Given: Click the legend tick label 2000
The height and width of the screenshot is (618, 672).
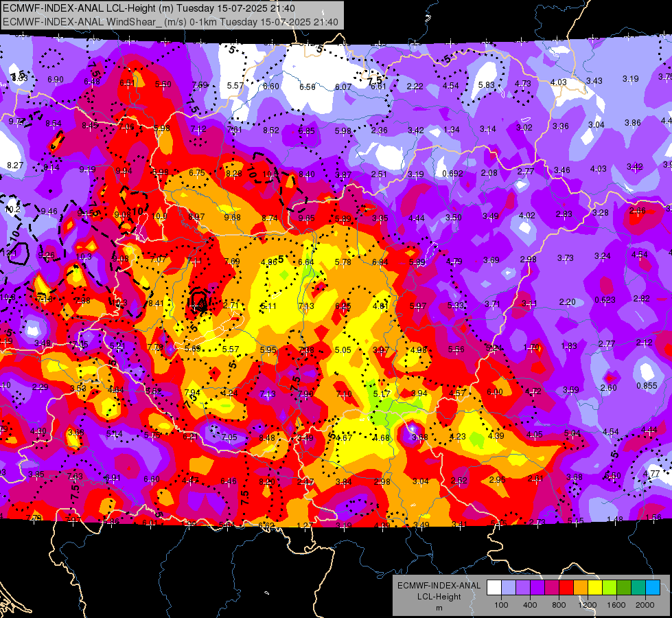Looking at the screenshot, I should tap(645, 605).
